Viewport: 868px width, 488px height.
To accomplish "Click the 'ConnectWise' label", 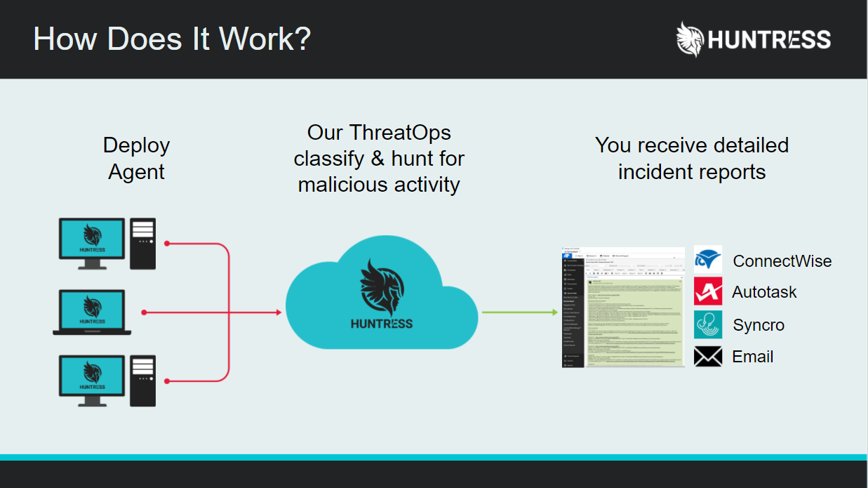I will [782, 261].
